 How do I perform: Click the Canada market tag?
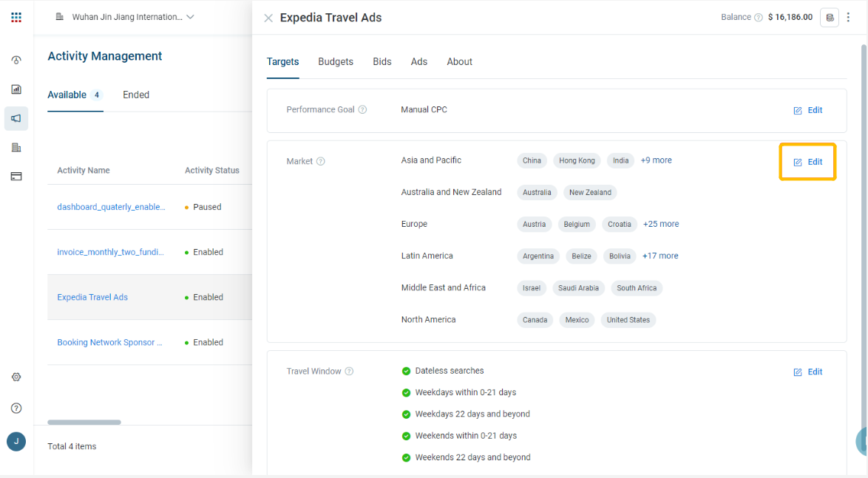(535, 321)
